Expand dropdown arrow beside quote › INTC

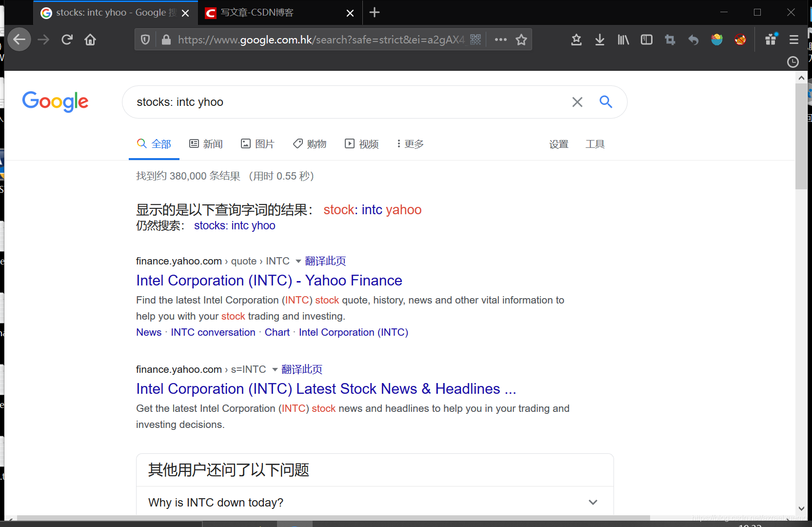pos(298,262)
